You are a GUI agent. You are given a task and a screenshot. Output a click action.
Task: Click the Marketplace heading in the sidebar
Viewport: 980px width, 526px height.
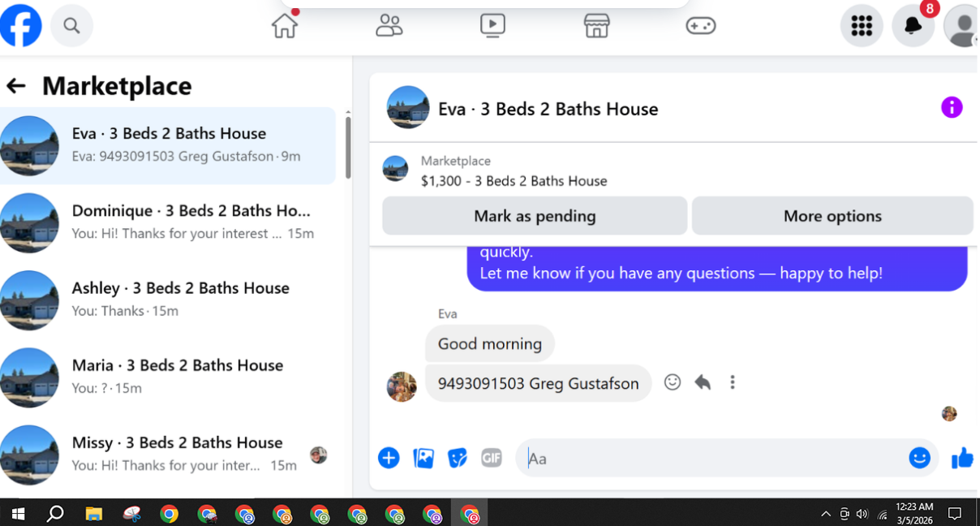[x=117, y=86]
